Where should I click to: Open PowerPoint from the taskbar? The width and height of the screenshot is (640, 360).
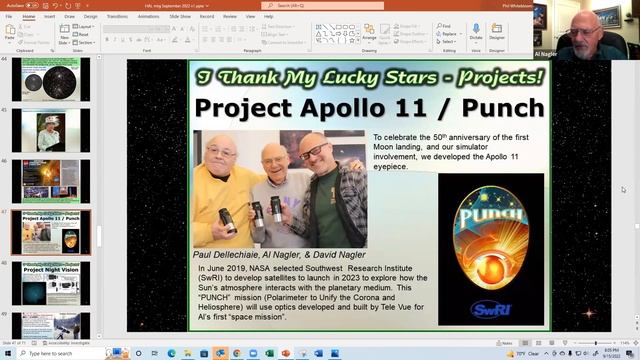[x=286, y=353]
